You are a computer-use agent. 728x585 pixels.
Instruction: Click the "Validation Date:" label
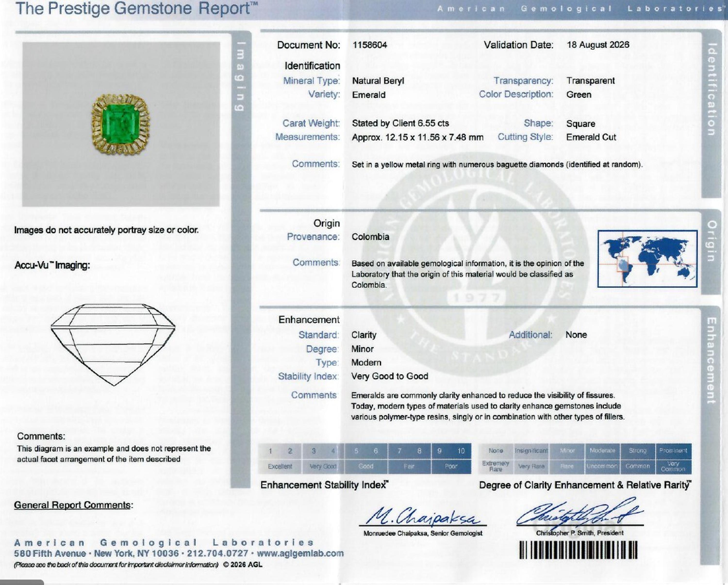(x=519, y=45)
